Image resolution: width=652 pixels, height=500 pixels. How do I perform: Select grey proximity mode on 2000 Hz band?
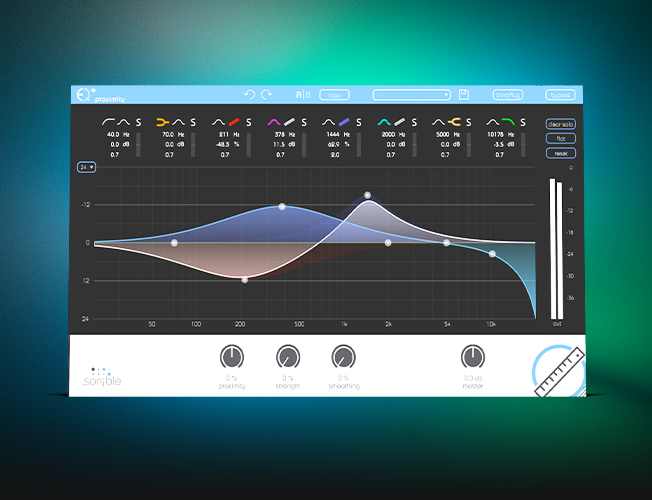click(x=399, y=122)
